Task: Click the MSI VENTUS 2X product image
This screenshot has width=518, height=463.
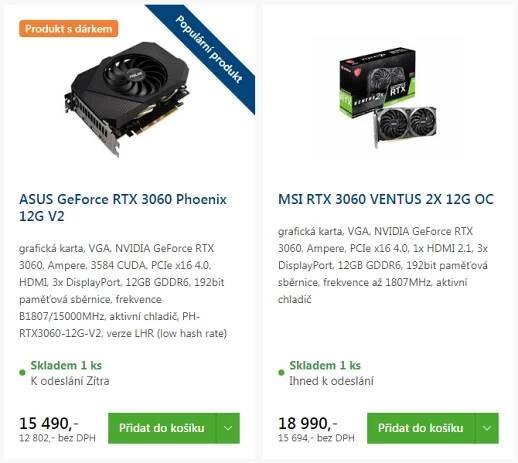Action: coord(388,98)
